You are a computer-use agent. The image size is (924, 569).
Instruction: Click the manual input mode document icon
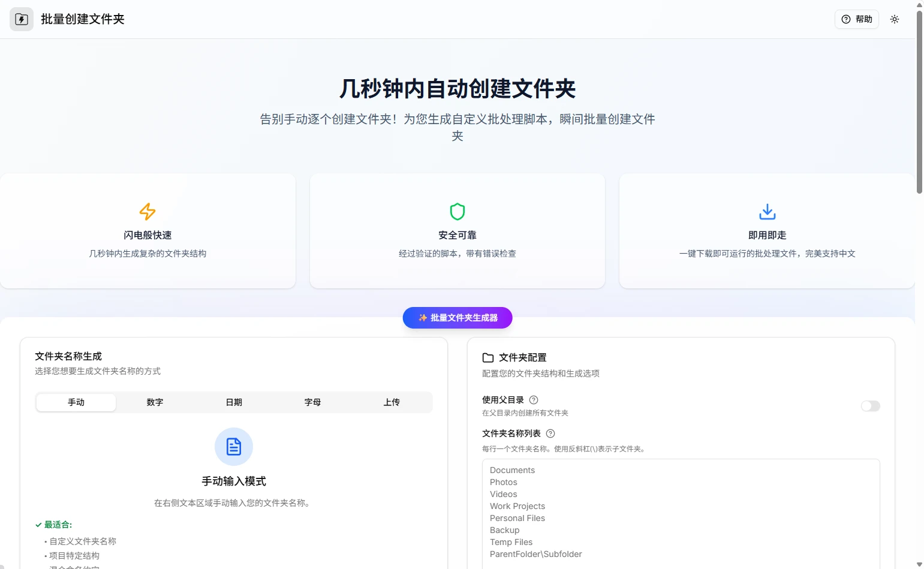(x=234, y=447)
